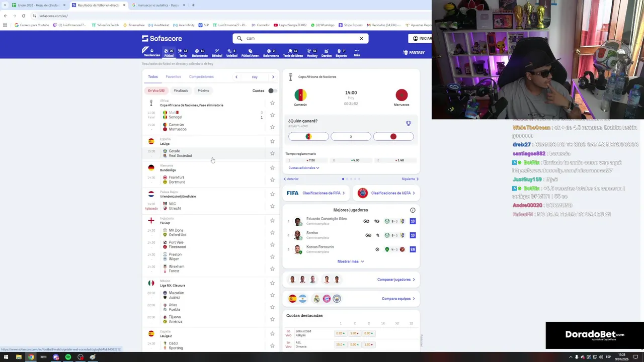644x362 pixels.
Task: Favorite the Camerún vs Marruecos match
Action: click(272, 127)
